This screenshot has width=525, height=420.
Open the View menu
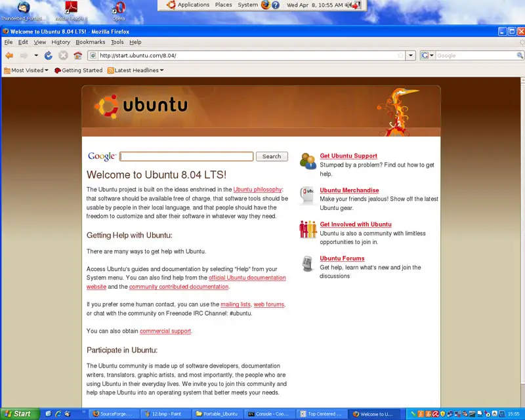click(39, 42)
